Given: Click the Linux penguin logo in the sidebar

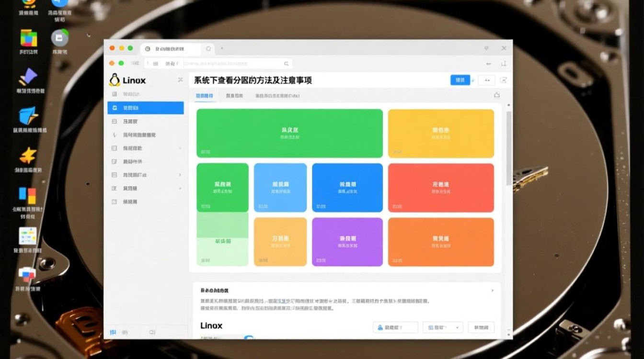Looking at the screenshot, I should pos(115,80).
